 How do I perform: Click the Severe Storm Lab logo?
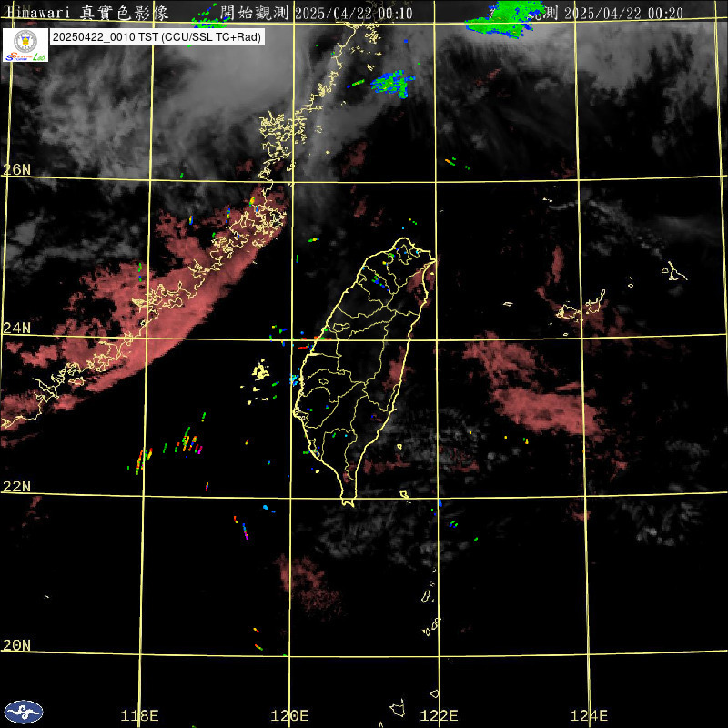[x=25, y=45]
